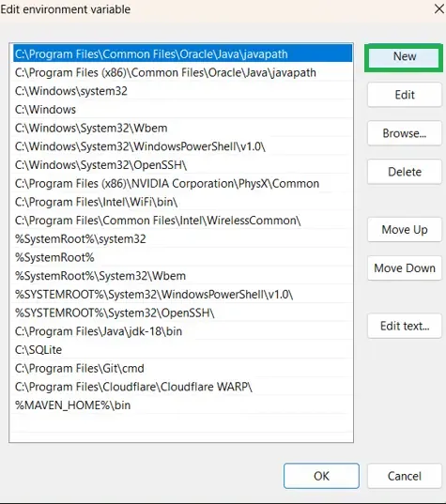Select the %SystemRoot% entry
This screenshot has width=446, height=504.
click(x=181, y=257)
